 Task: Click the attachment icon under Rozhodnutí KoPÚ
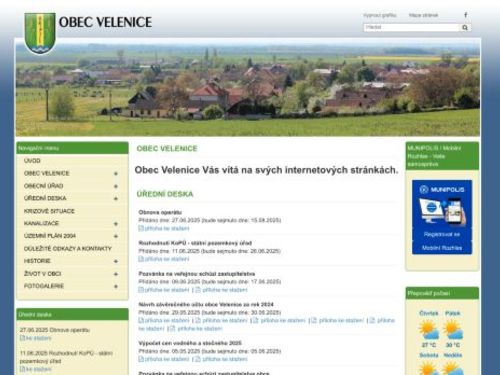(x=141, y=259)
